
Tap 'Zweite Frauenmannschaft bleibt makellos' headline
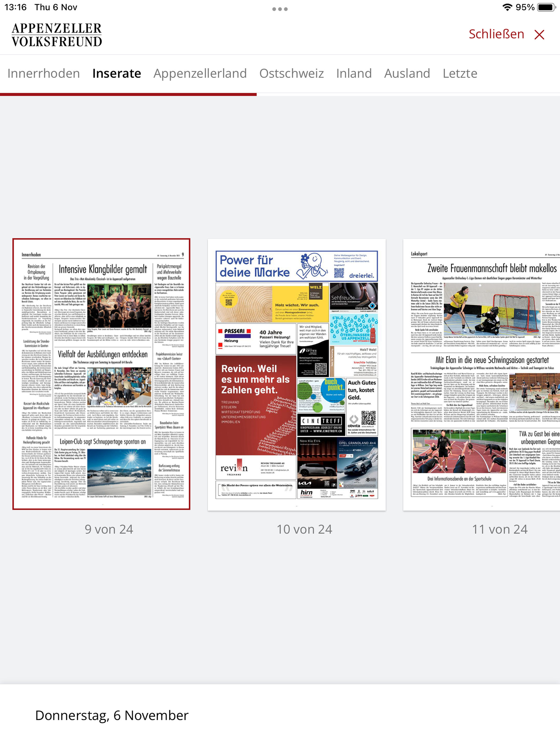pyautogui.click(x=492, y=268)
